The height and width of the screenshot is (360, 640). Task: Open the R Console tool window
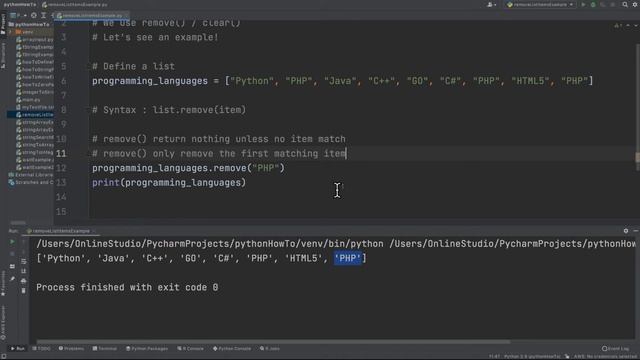191,349
